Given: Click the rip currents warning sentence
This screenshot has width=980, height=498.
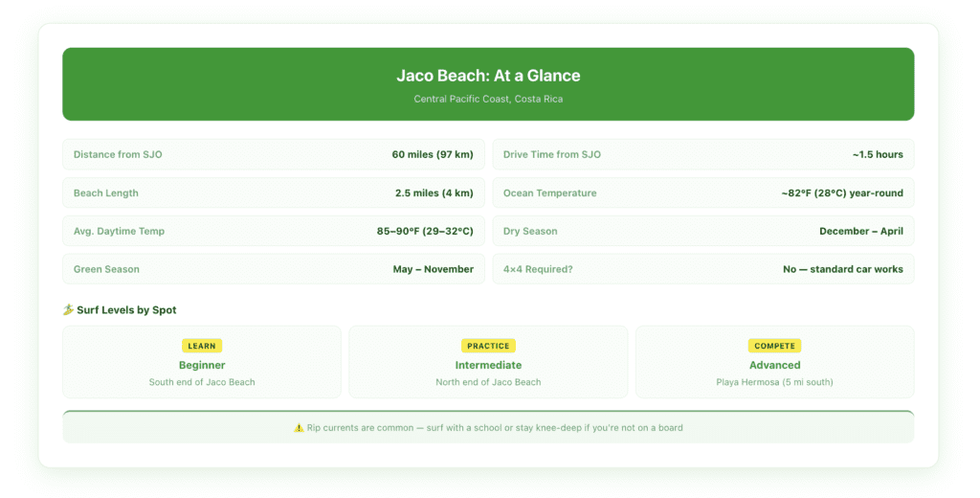Looking at the screenshot, I should [495, 428].
